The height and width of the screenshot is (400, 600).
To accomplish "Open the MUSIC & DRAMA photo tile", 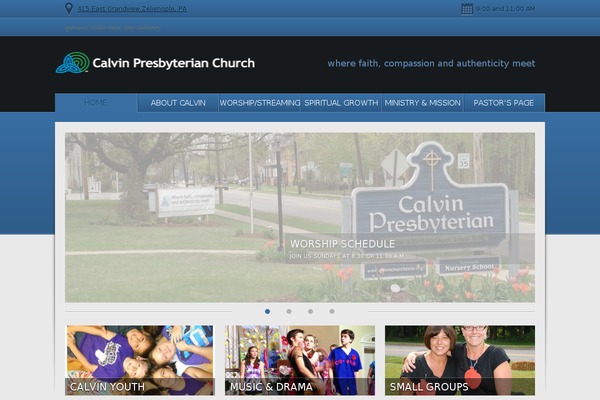I will point(300,360).
